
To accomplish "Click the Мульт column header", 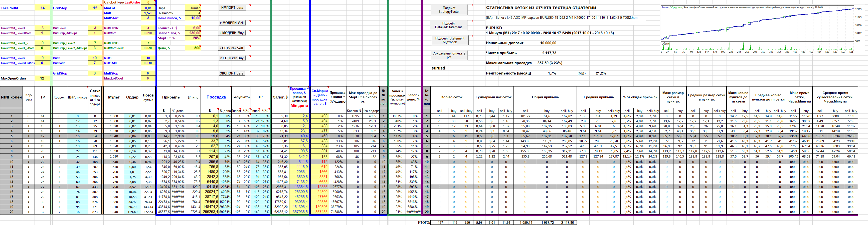I will coord(114,97).
